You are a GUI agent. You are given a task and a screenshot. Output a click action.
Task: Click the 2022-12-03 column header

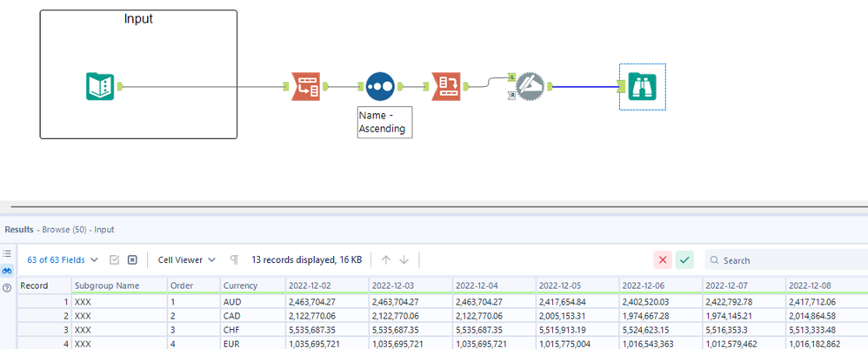tap(411, 285)
